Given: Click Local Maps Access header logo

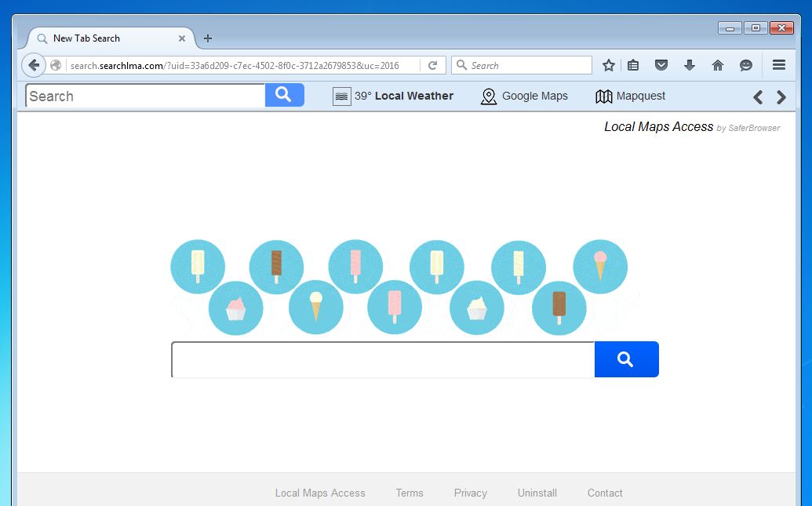Looking at the screenshot, I should point(693,127).
